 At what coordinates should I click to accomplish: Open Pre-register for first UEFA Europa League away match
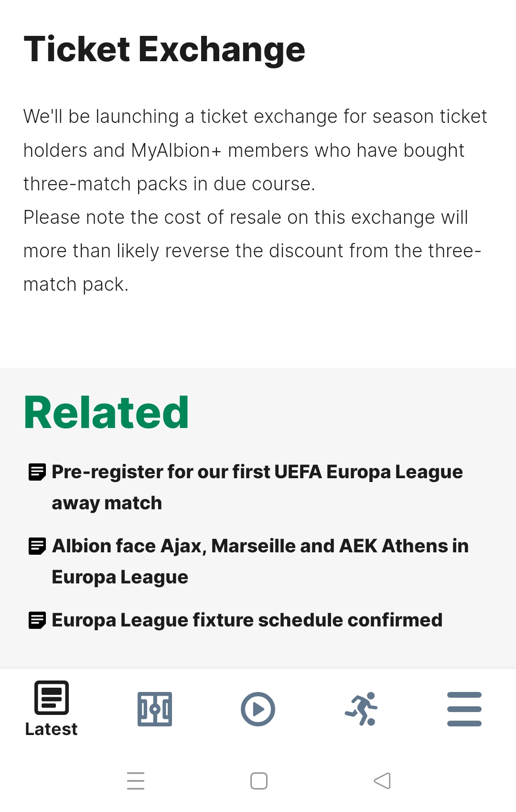pos(257,487)
